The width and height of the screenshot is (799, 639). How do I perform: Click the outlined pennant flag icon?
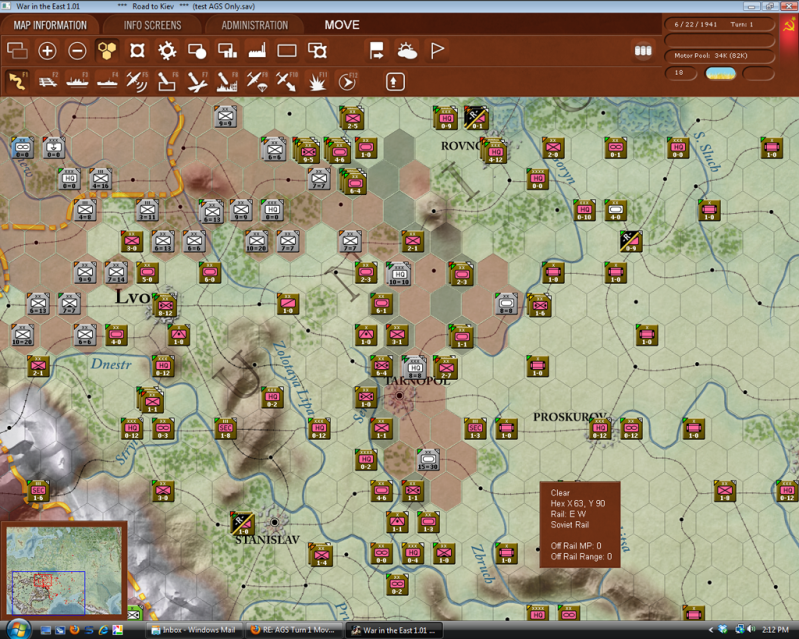pyautogui.click(x=437, y=50)
